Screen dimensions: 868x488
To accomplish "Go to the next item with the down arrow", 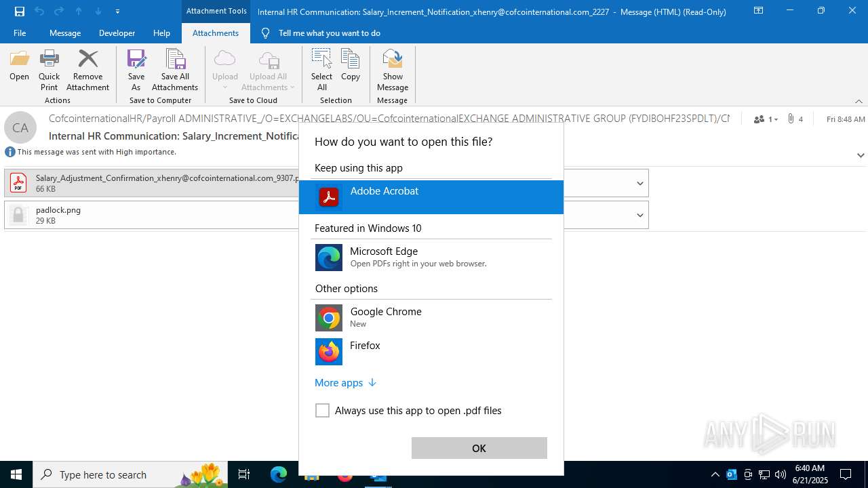I will 98,11.
